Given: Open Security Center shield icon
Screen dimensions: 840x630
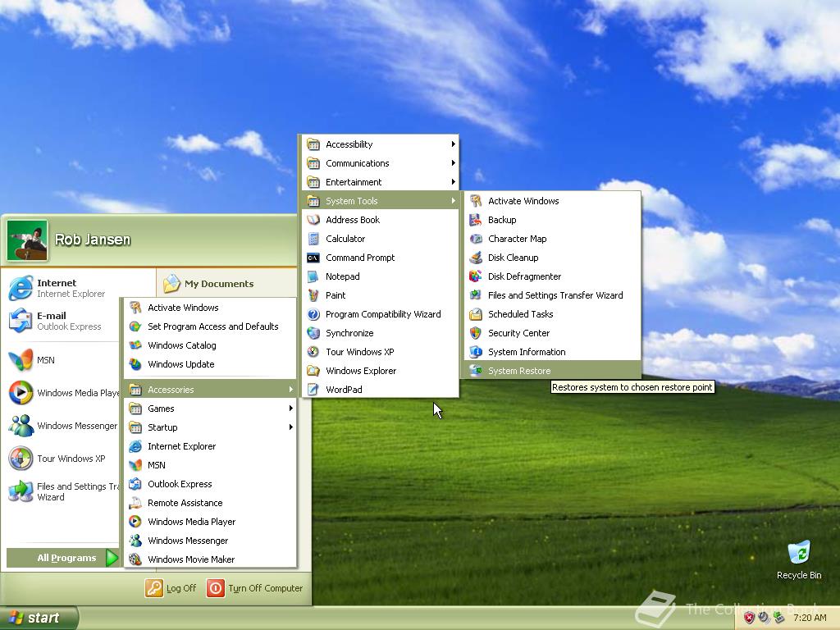Looking at the screenshot, I should (x=475, y=333).
